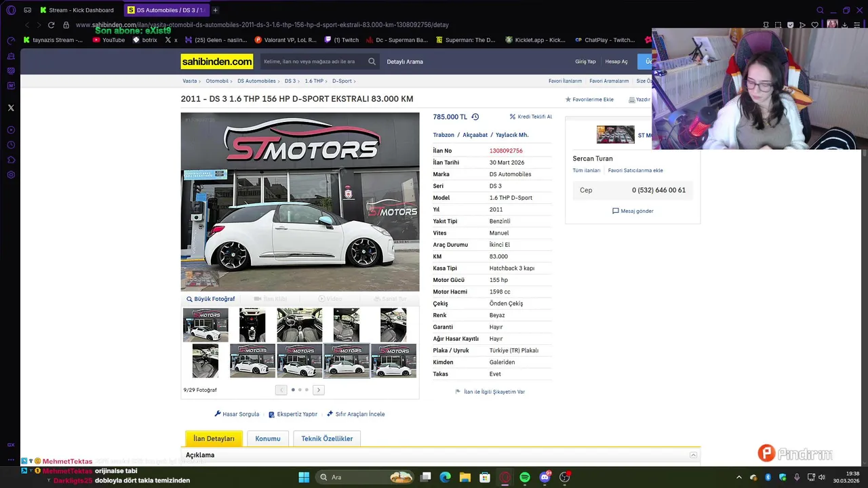The height and width of the screenshot is (488, 868).
Task: Open the ChatPlay - Twitch bookmark
Action: [604, 40]
